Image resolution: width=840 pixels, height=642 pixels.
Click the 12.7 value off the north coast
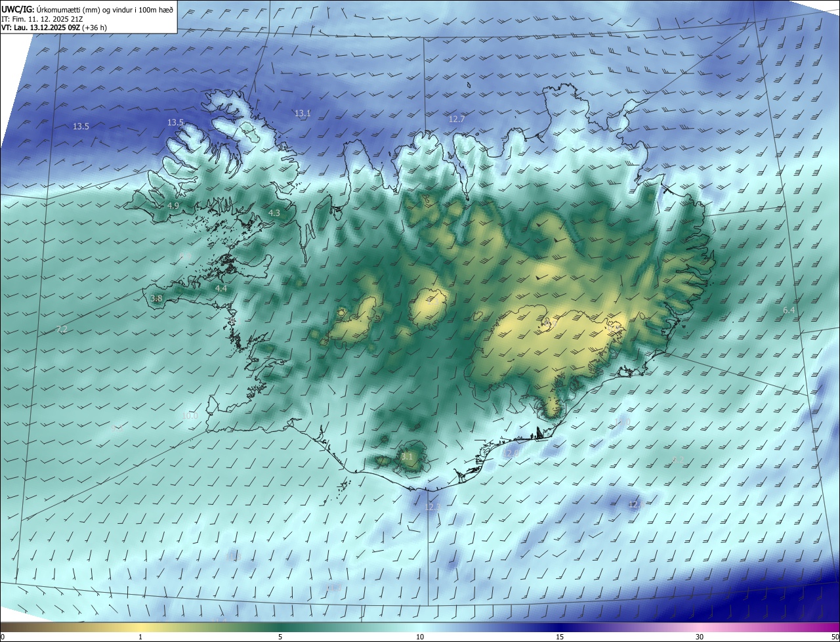point(457,119)
